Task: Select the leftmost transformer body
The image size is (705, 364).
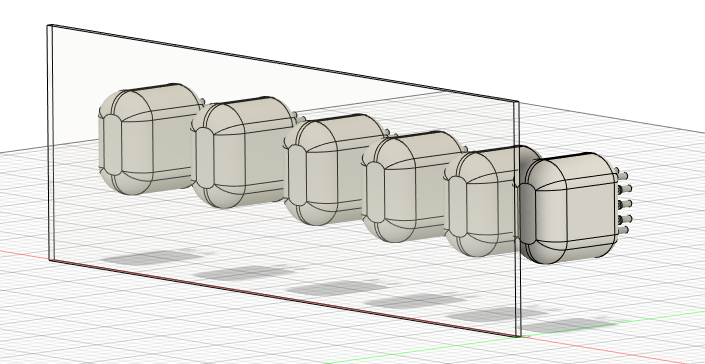Action: point(151,139)
